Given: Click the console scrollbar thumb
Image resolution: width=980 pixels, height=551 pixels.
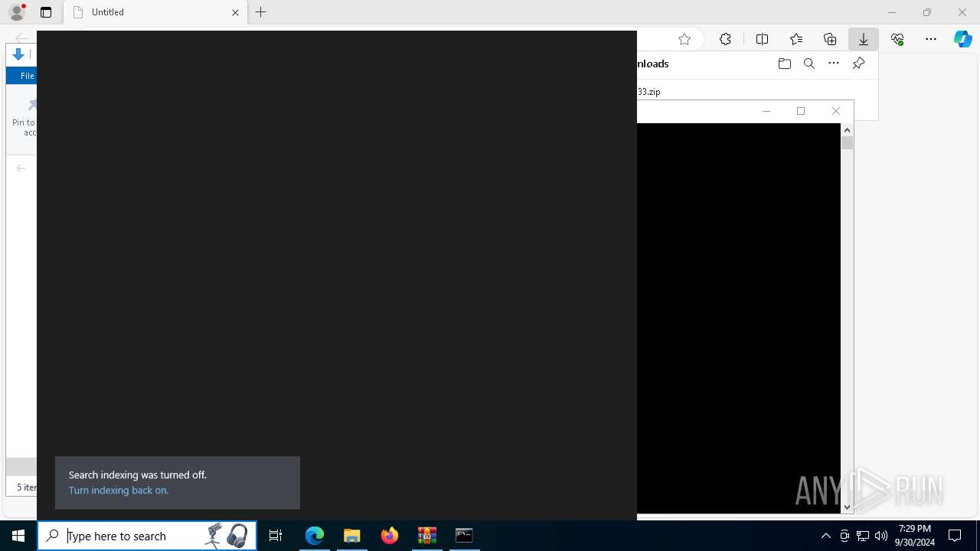Looking at the screenshot, I should [847, 143].
